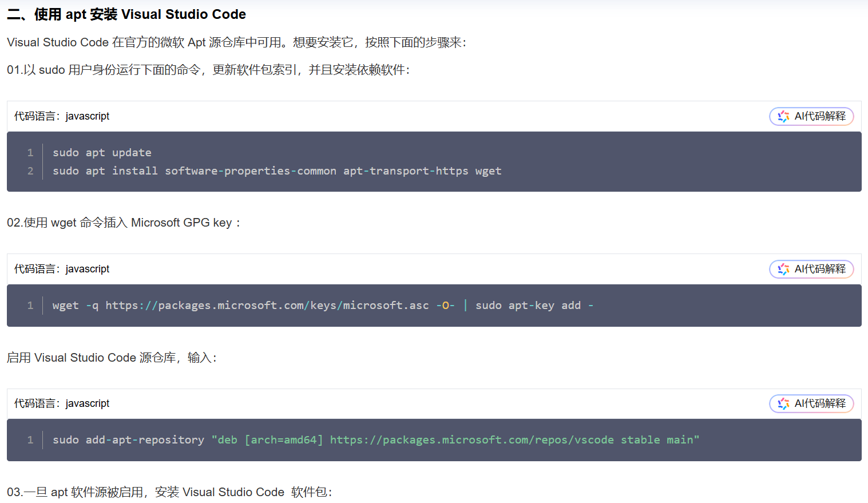The height and width of the screenshot is (503, 868).
Task: Click the line 'sudo apt install software-properties-common'
Action: tap(277, 171)
